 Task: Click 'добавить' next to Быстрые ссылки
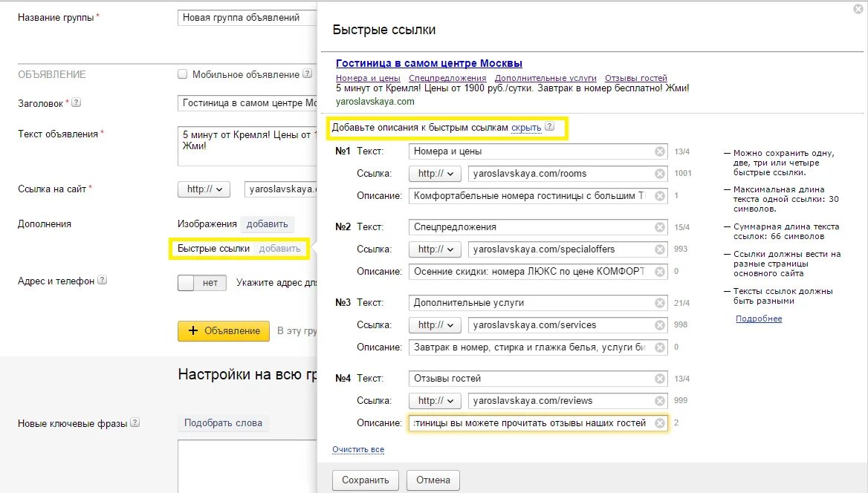pos(279,249)
